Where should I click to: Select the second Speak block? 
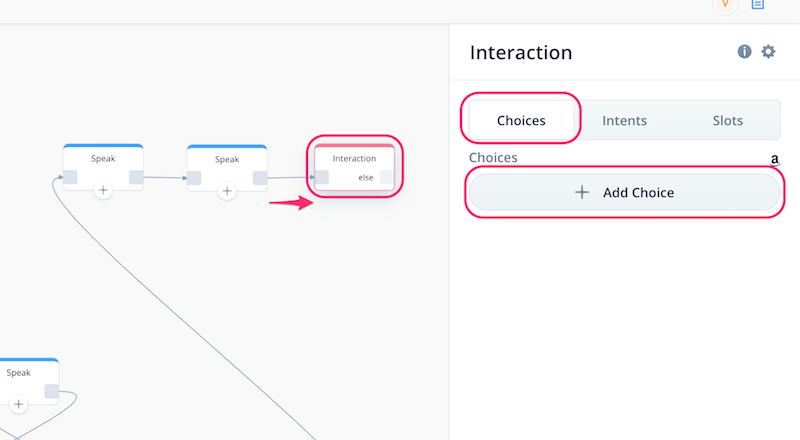click(x=227, y=168)
